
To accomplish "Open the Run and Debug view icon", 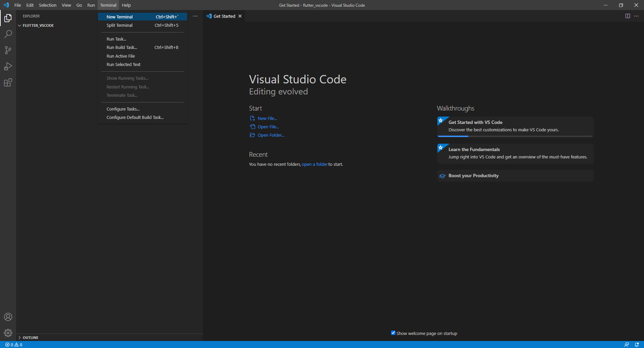I will (x=8, y=66).
